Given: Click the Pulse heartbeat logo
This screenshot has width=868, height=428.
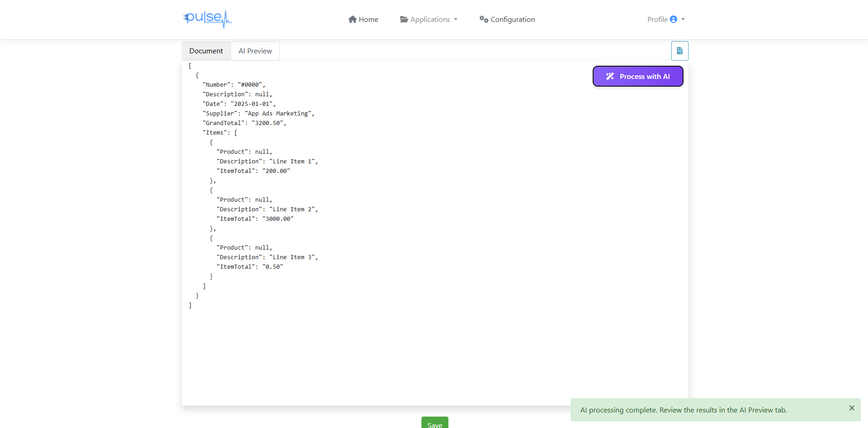Looking at the screenshot, I should coord(208,19).
